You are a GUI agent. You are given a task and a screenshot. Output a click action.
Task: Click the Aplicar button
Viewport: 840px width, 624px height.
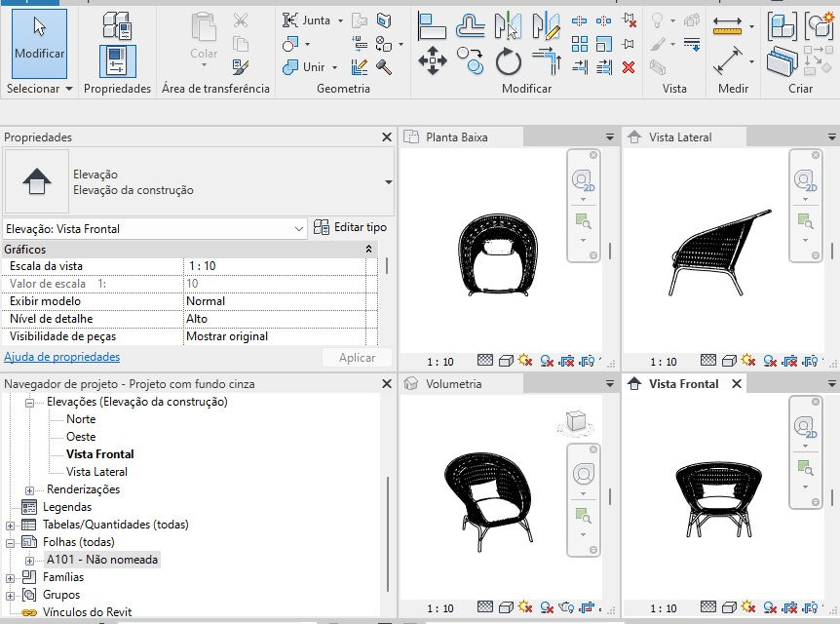click(357, 358)
